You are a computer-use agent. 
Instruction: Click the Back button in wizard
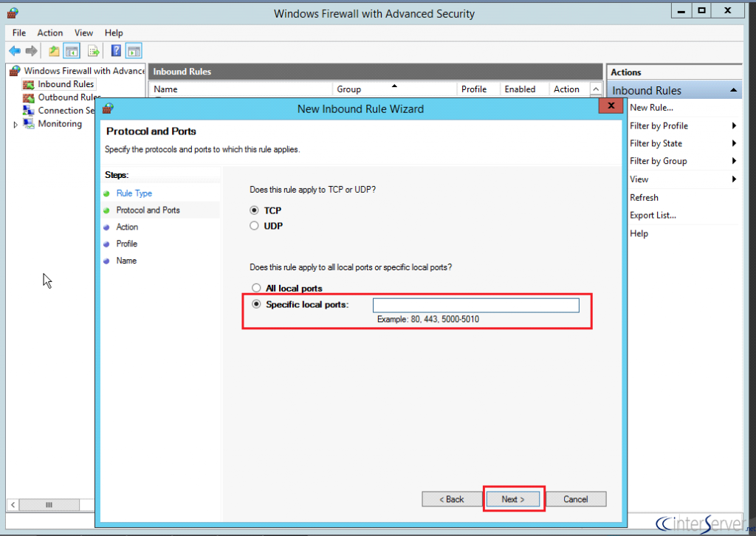[452, 499]
